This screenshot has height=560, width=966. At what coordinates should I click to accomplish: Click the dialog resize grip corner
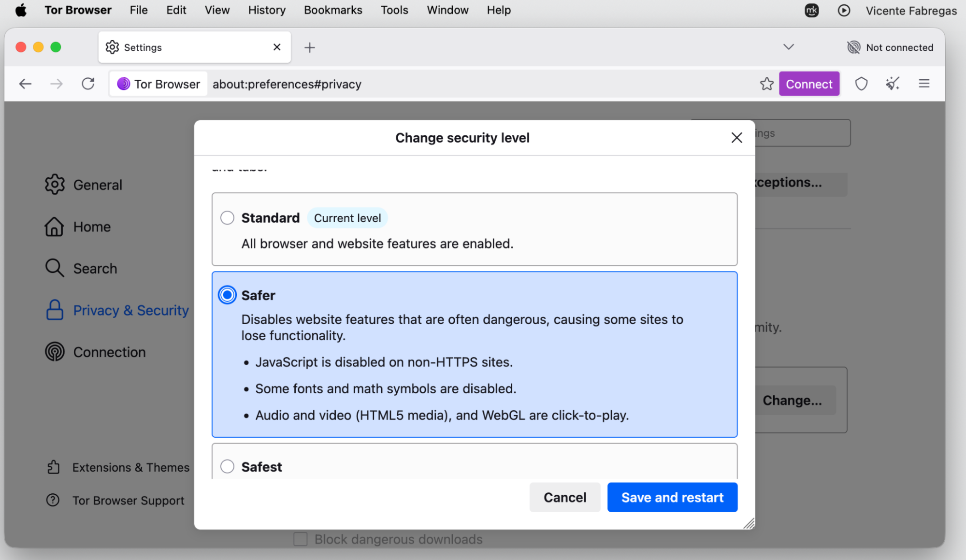[749, 523]
